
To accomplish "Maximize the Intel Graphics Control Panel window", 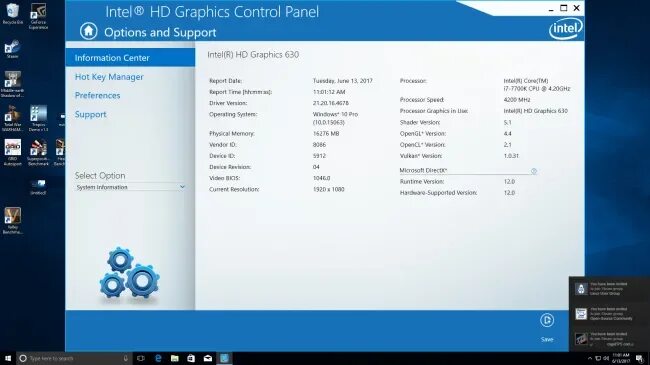I will (x=563, y=8).
